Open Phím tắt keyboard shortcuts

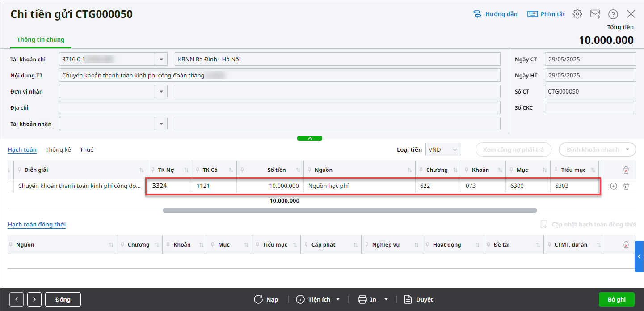coord(546,14)
